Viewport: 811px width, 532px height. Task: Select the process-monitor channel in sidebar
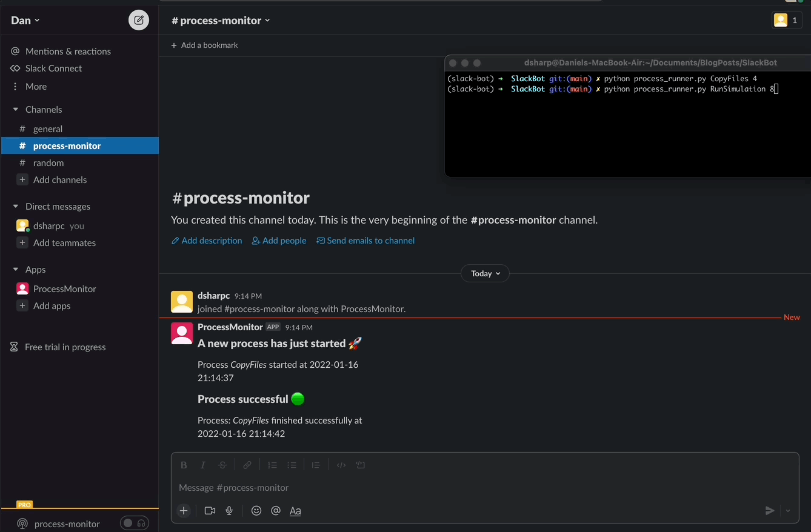point(80,146)
